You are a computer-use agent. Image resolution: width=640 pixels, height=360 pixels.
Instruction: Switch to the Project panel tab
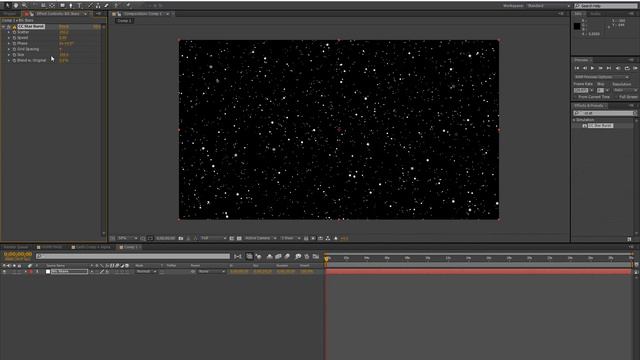9,14
